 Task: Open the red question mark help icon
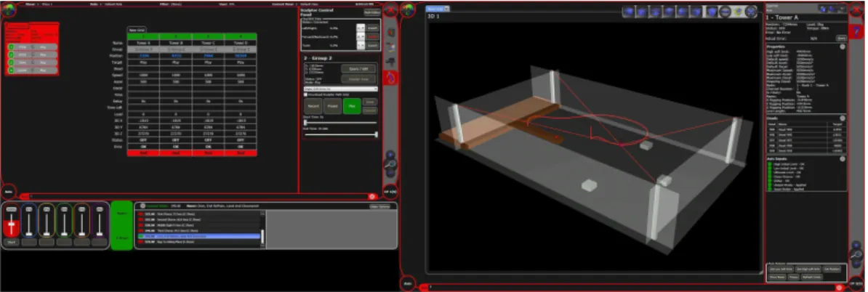856,31
